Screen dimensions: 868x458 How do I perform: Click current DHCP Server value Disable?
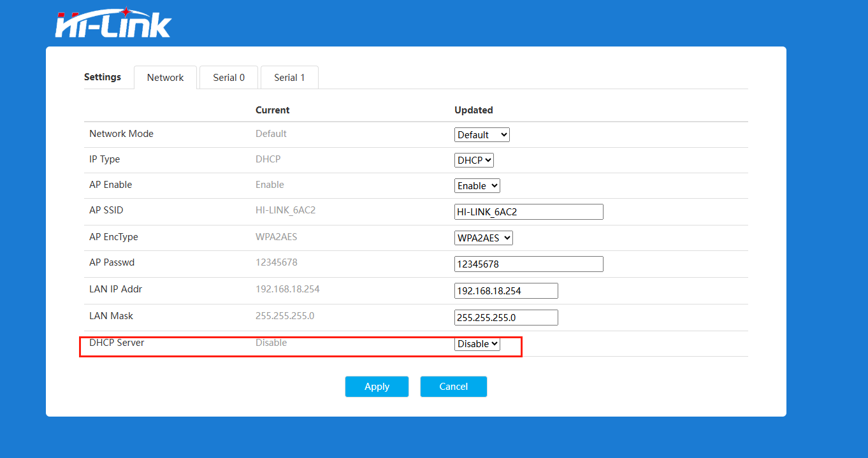point(271,343)
